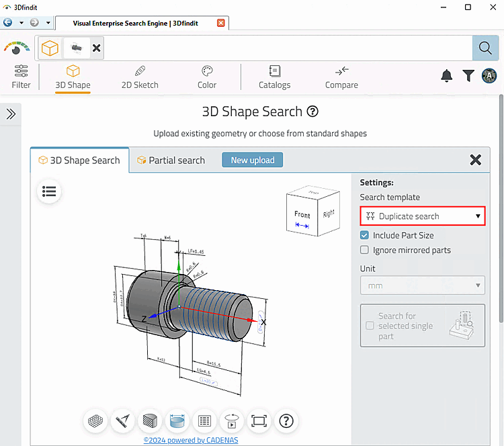Toggle the section cut view icon
Viewport: 504px width, 446px height.
pos(150,421)
